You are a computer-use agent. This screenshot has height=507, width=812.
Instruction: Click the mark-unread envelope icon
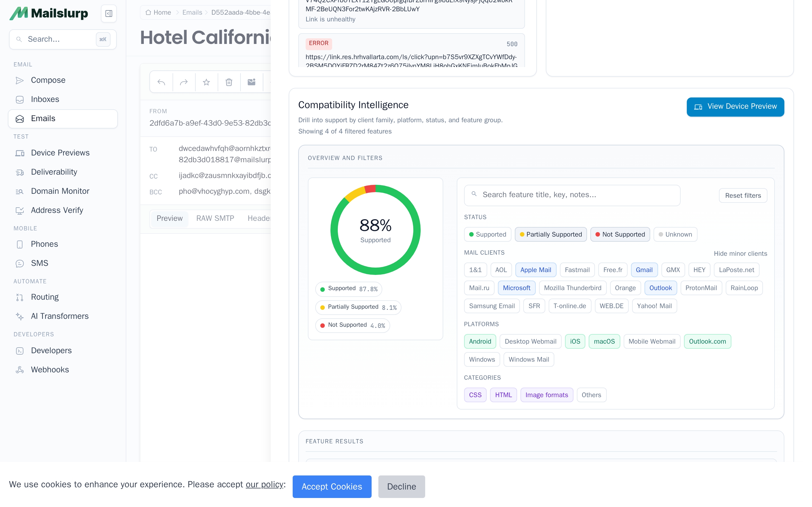coord(251,82)
